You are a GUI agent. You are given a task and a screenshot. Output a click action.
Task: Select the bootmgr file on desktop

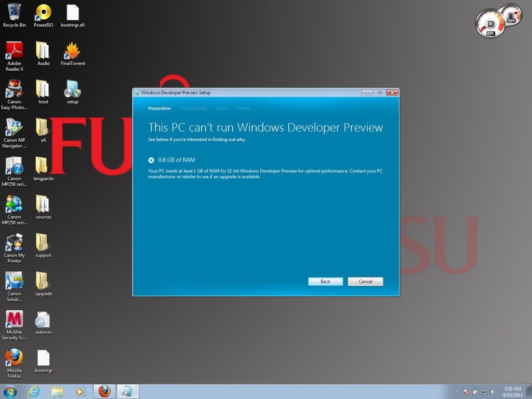44,361
